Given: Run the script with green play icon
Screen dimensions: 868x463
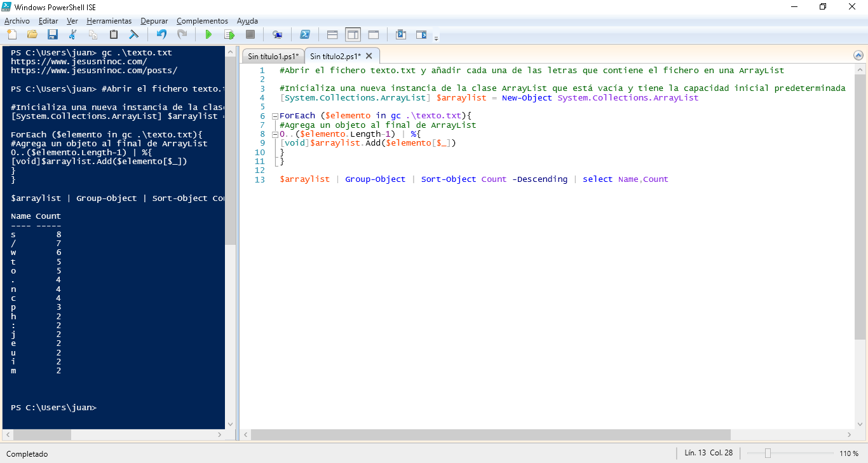Looking at the screenshot, I should pos(208,34).
